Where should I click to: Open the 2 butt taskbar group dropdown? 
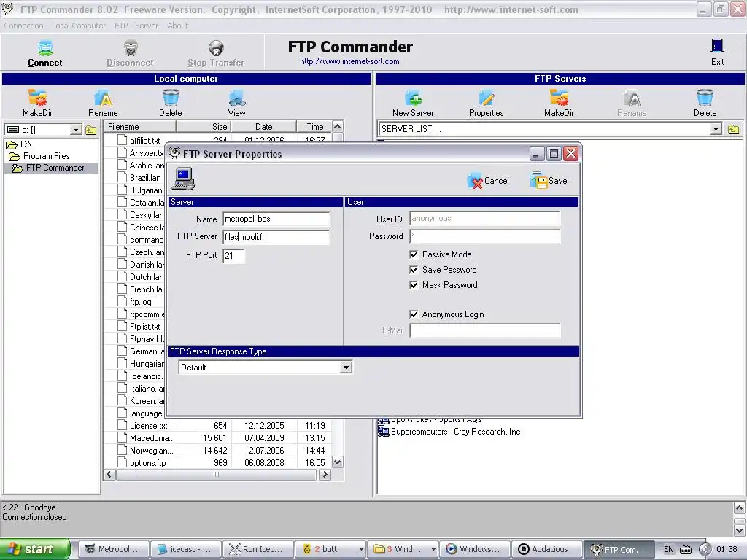[x=361, y=550]
